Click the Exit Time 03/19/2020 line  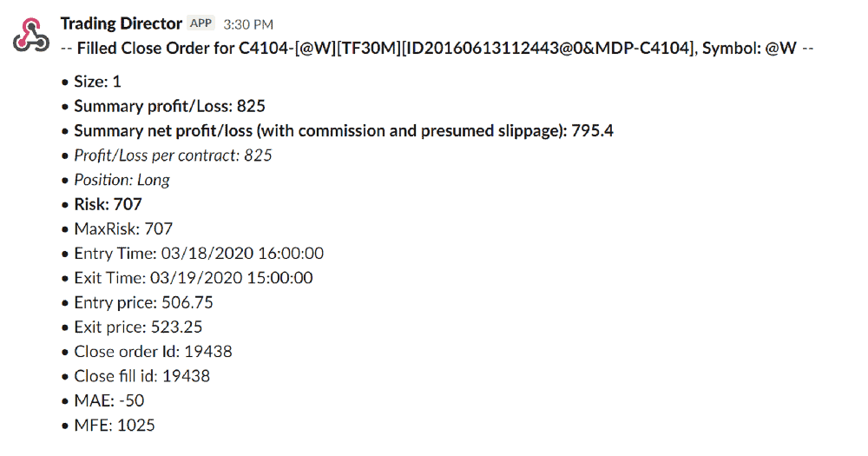tap(194, 278)
